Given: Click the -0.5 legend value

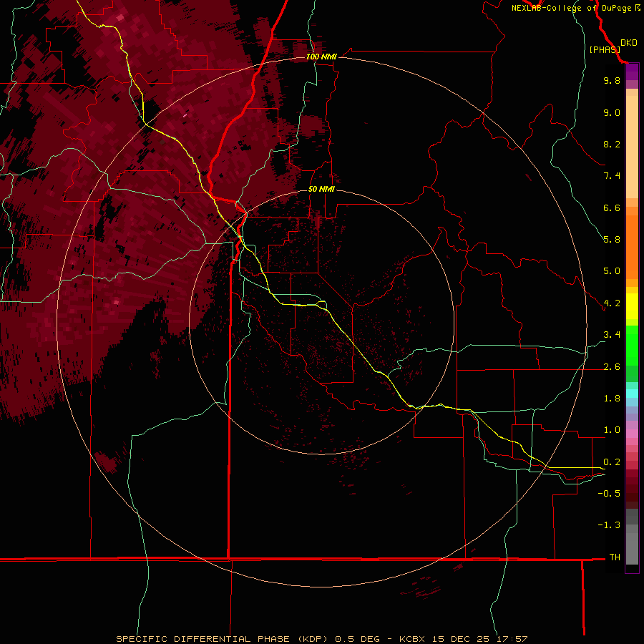Looking at the screenshot, I should 609,494.
